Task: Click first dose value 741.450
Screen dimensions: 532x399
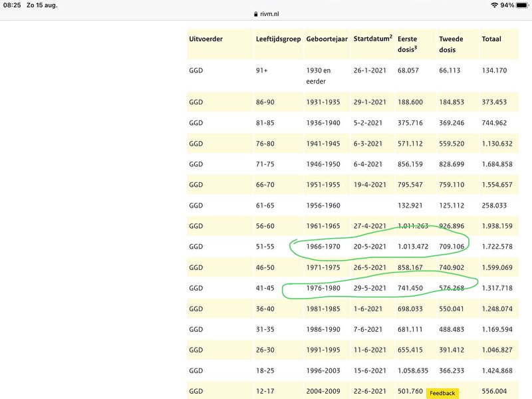Action: (410, 288)
